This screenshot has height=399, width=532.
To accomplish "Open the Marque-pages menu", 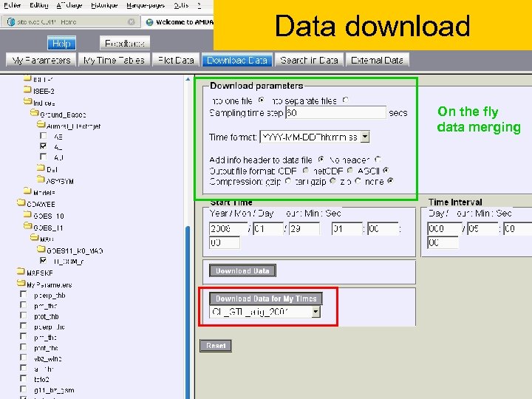I will click(146, 5).
